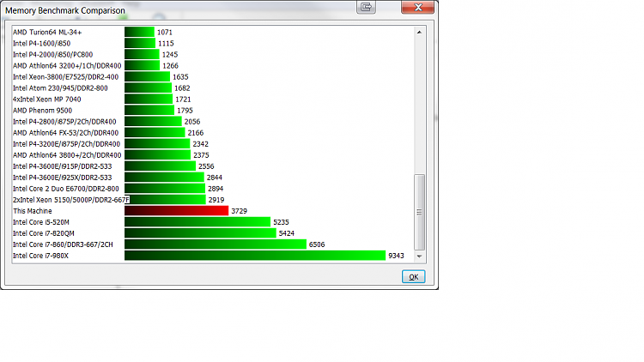
Task: Click the score value 2166
Action: [196, 133]
